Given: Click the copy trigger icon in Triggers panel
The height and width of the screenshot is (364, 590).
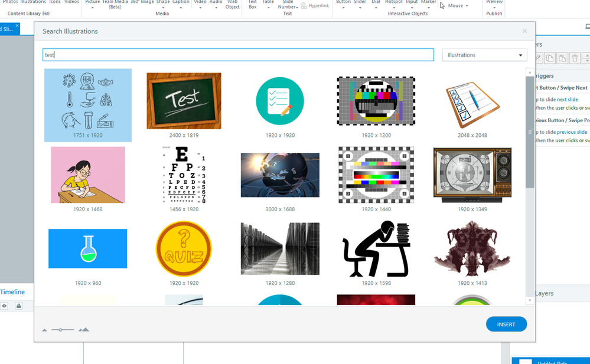Looking at the screenshot, I should 550,58.
